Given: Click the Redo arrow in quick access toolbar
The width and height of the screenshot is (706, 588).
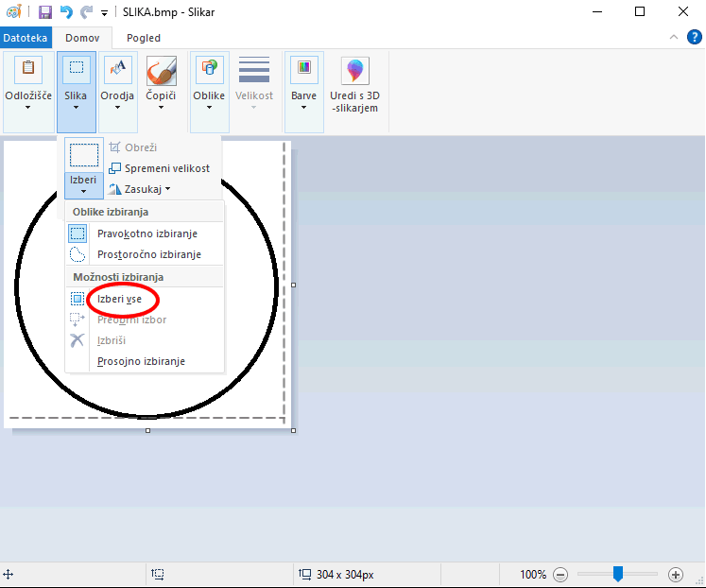Looking at the screenshot, I should [x=87, y=12].
